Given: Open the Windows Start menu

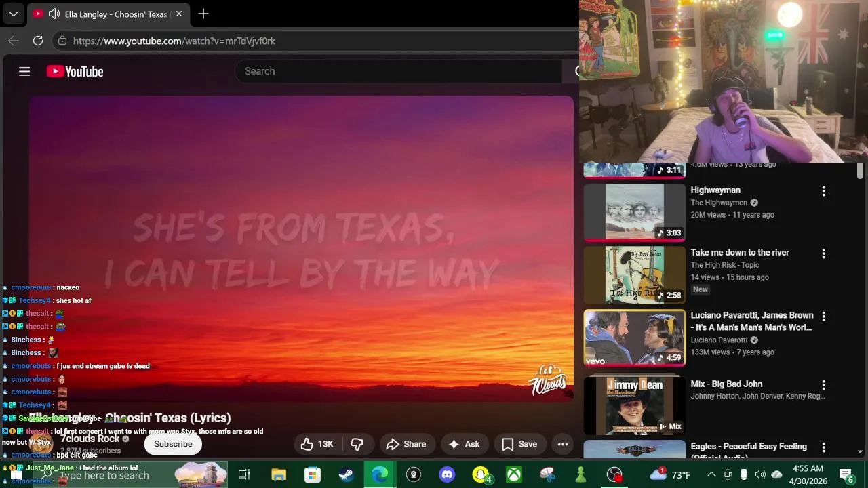Looking at the screenshot, I should [16, 474].
